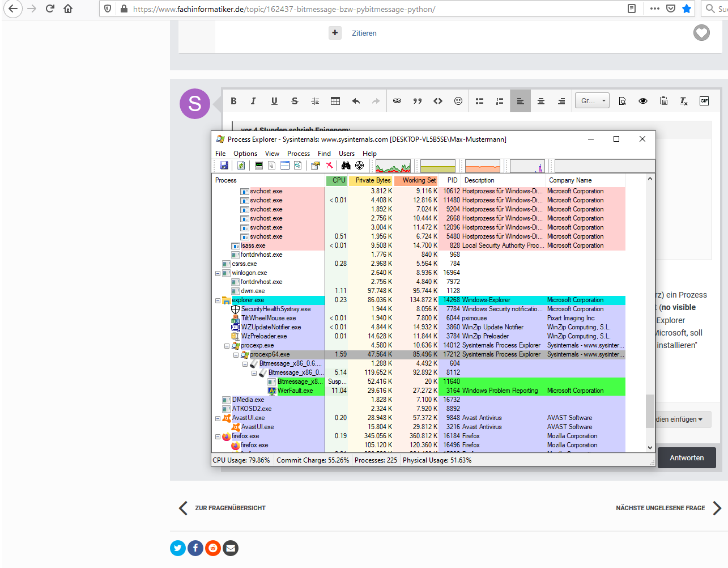Click the remove formatting icon
The height and width of the screenshot is (568, 728).
tap(684, 101)
